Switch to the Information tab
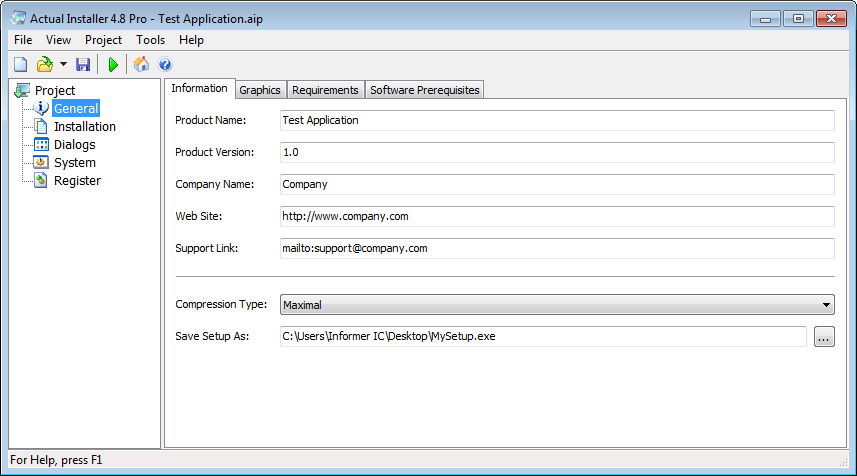Image resolution: width=857 pixels, height=476 pixels. [199, 89]
